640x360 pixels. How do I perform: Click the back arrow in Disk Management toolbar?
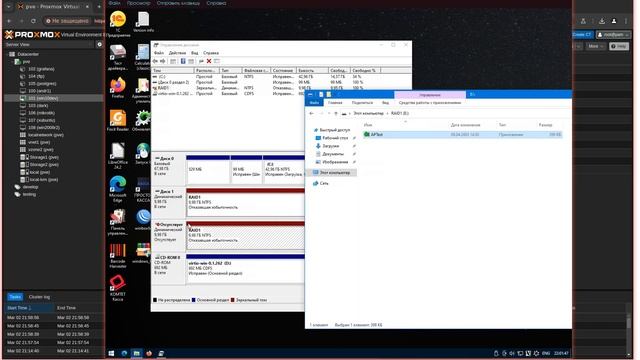(x=155, y=61)
